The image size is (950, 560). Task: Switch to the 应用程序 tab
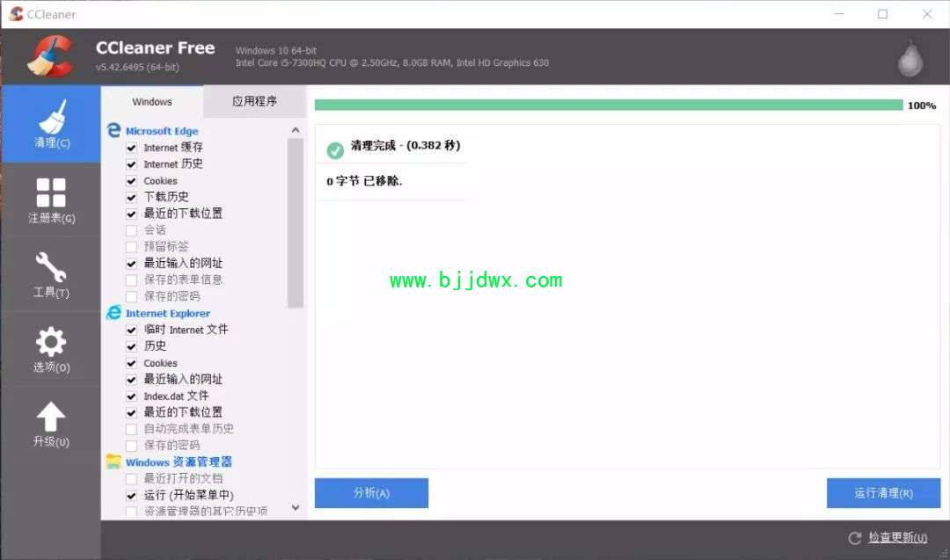254,102
